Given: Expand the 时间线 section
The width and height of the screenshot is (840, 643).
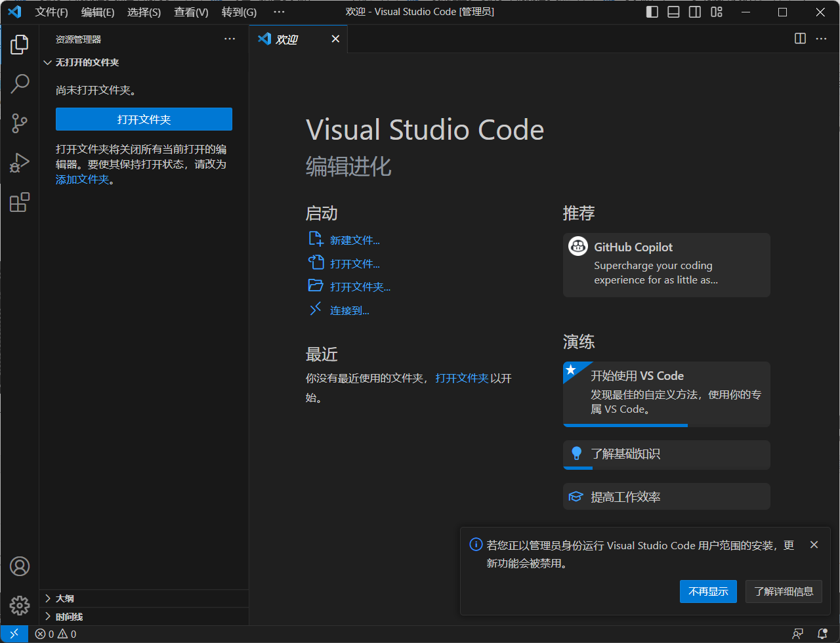Looking at the screenshot, I should pos(144,617).
